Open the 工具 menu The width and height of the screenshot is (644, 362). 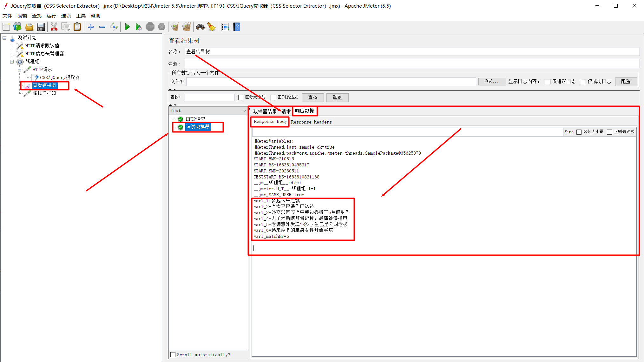[81, 16]
